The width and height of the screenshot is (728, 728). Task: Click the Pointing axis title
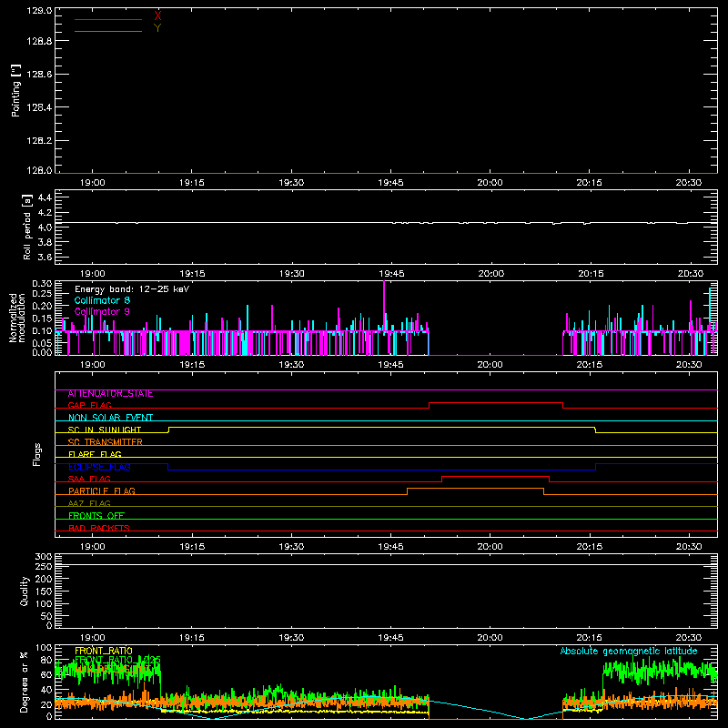16,90
